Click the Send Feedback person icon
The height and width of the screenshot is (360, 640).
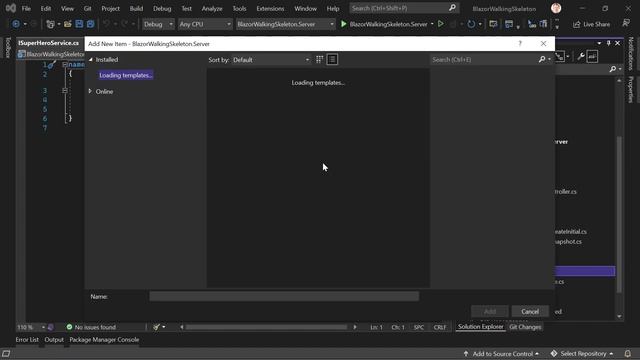[x=626, y=24]
